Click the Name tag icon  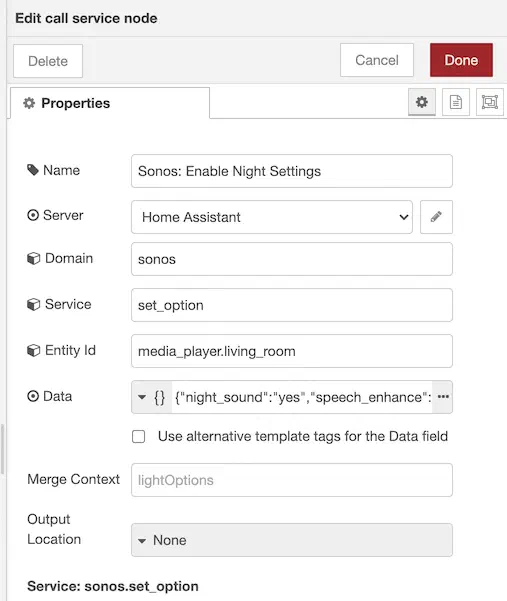[x=33, y=170]
